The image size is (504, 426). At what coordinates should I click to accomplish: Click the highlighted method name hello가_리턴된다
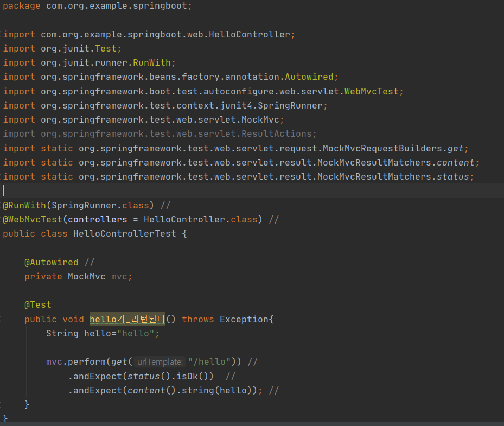point(127,319)
